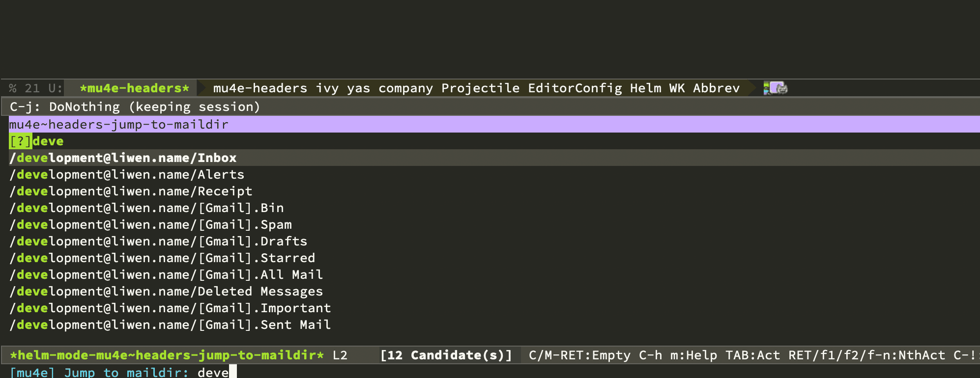Image resolution: width=980 pixels, height=378 pixels.
Task: Click the Projectile minor mode indicator
Action: (480, 88)
